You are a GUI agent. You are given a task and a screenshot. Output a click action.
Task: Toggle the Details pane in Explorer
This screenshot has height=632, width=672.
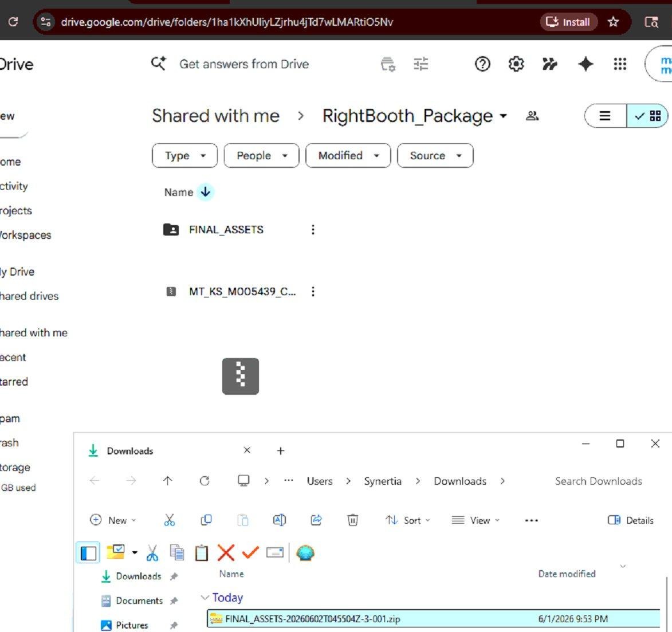point(631,520)
